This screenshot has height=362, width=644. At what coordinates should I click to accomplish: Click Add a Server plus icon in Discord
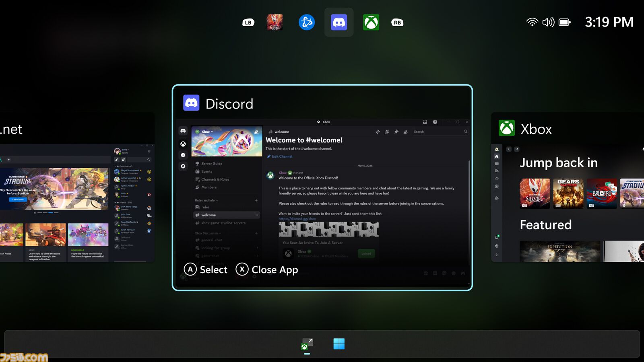point(183,155)
